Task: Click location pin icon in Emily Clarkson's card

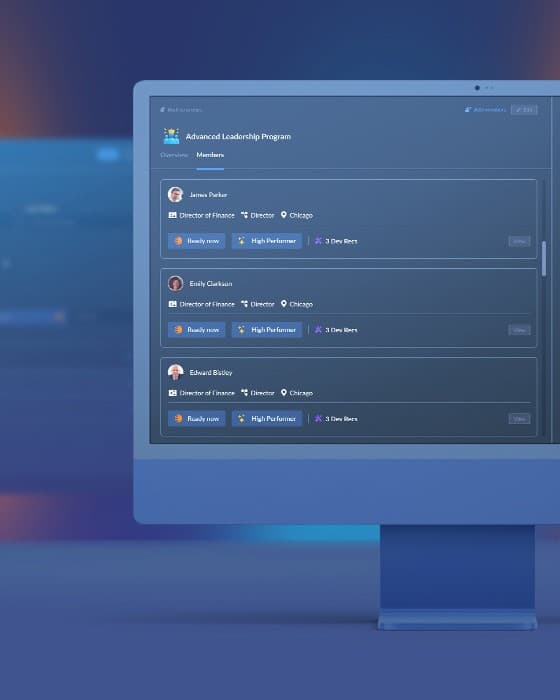Action: 284,304
